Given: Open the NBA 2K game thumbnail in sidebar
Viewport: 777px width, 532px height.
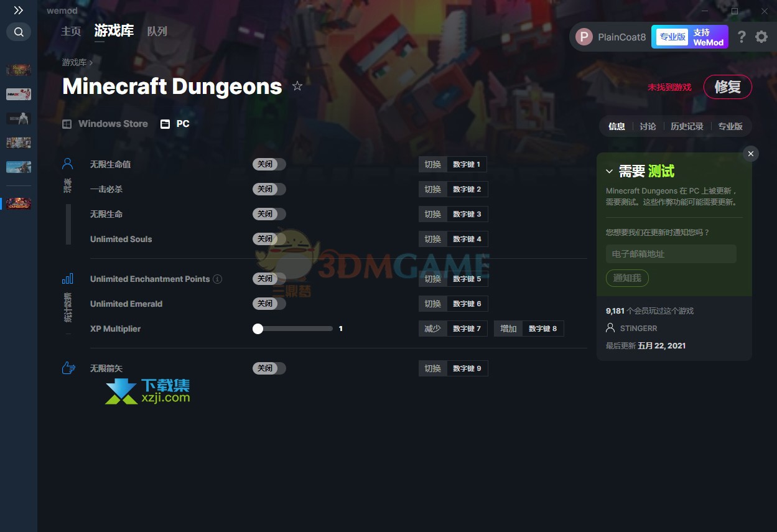Looking at the screenshot, I should point(19,94).
